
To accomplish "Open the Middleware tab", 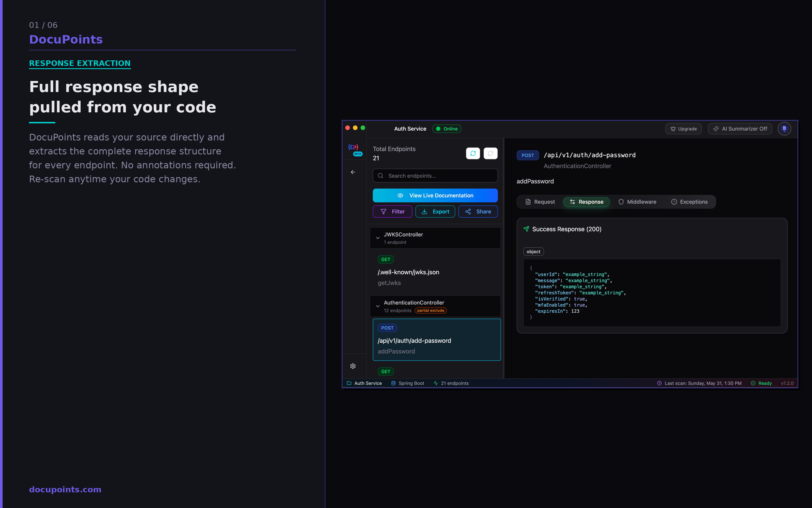I will (x=637, y=202).
